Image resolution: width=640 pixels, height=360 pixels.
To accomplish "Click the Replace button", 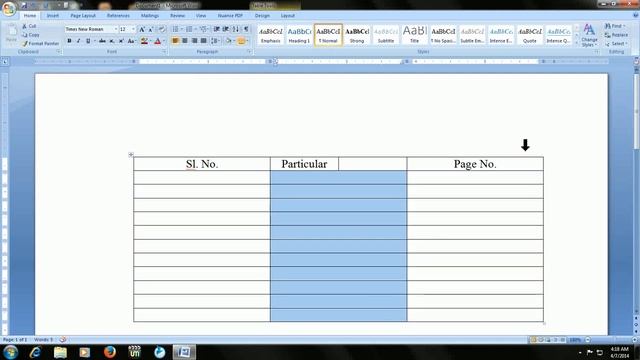I will [x=616, y=35].
